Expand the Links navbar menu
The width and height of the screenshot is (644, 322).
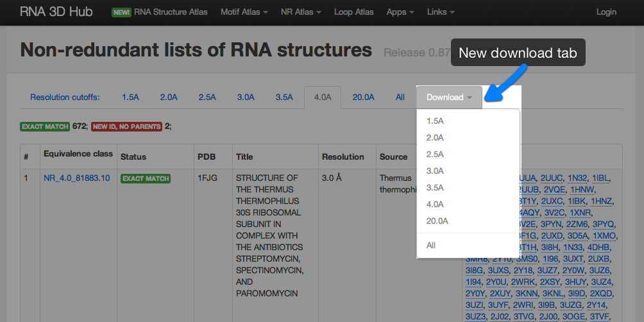coord(441,12)
